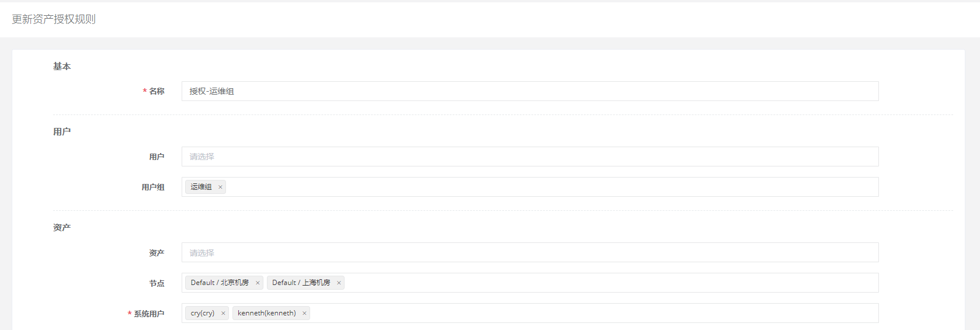Click the cry(cry) tag label

[x=202, y=313]
